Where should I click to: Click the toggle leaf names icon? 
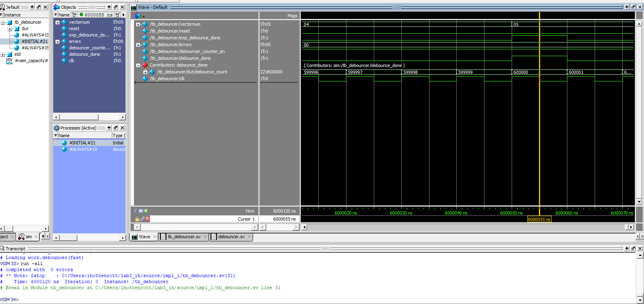coord(136,211)
